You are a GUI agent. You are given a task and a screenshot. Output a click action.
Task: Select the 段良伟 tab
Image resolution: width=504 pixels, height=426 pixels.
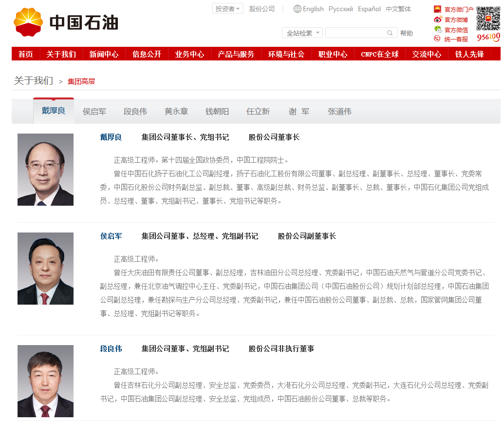(135, 112)
